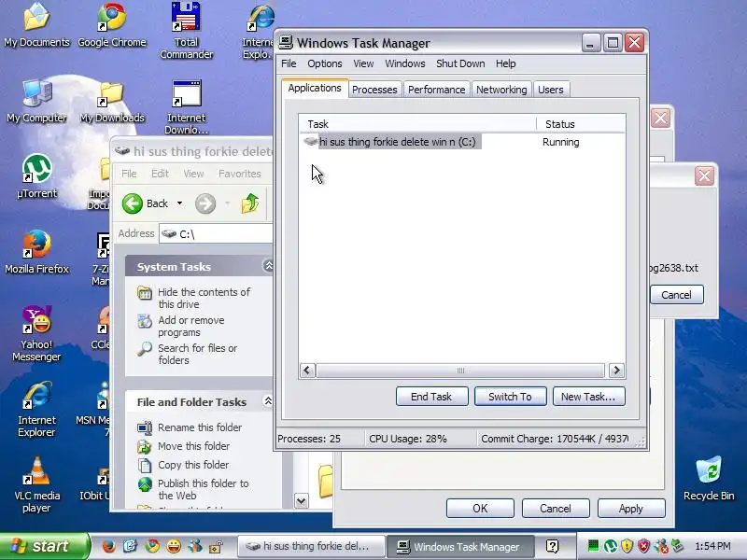Open Google Chrome desktop shortcut
The image size is (747, 560).
pos(112,25)
